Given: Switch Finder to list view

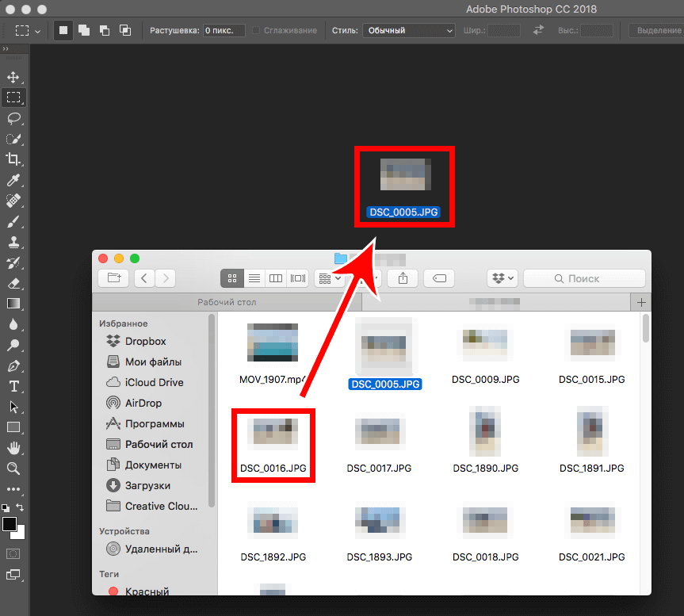Looking at the screenshot, I should 254,278.
